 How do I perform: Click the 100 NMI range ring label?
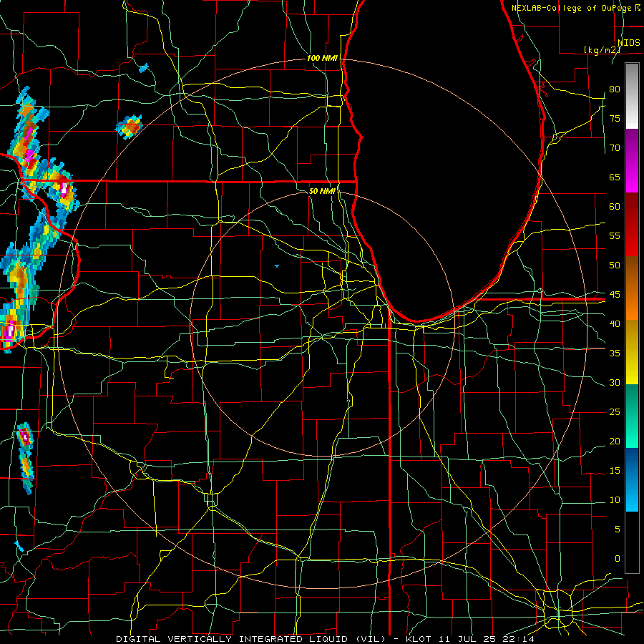click(323, 59)
